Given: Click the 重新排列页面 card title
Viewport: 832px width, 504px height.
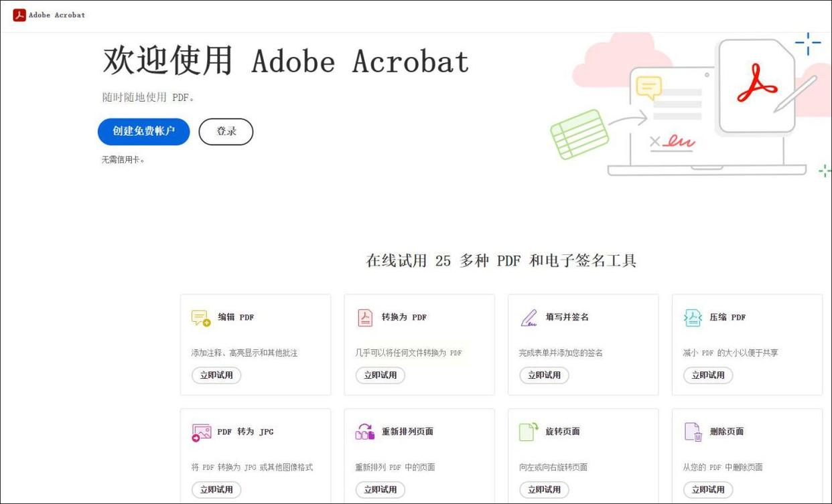Looking at the screenshot, I should click(407, 432).
